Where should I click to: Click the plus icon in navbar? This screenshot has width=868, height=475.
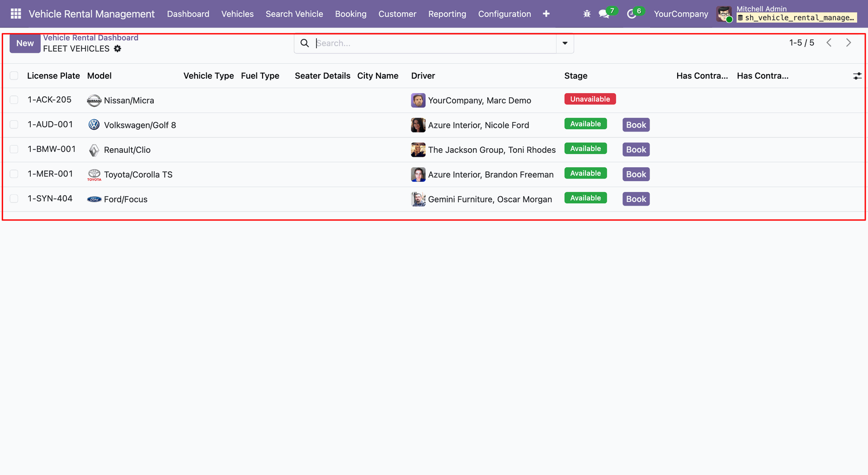tap(546, 14)
